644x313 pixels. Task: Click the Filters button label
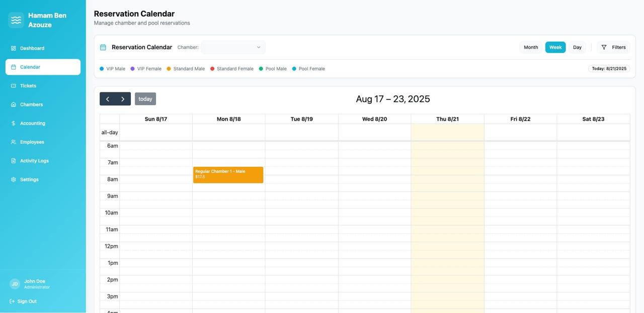[619, 47]
